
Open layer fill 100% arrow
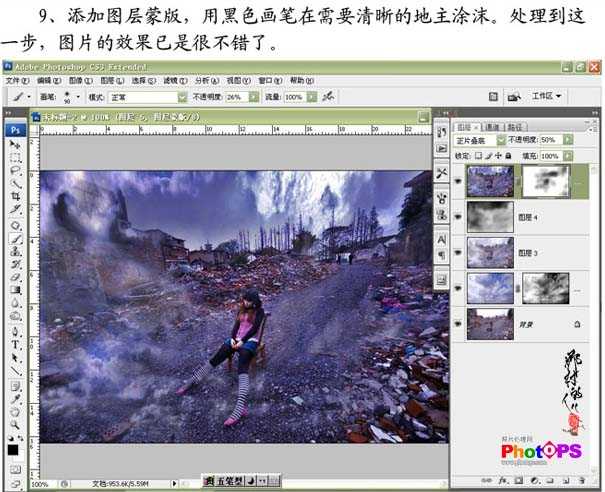pyautogui.click(x=568, y=156)
